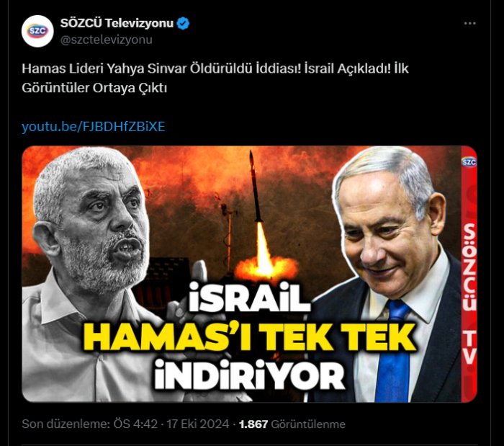Open the 1.867 Görüntülenme view count
Viewport: 504px width, 446px height.
[292, 424]
